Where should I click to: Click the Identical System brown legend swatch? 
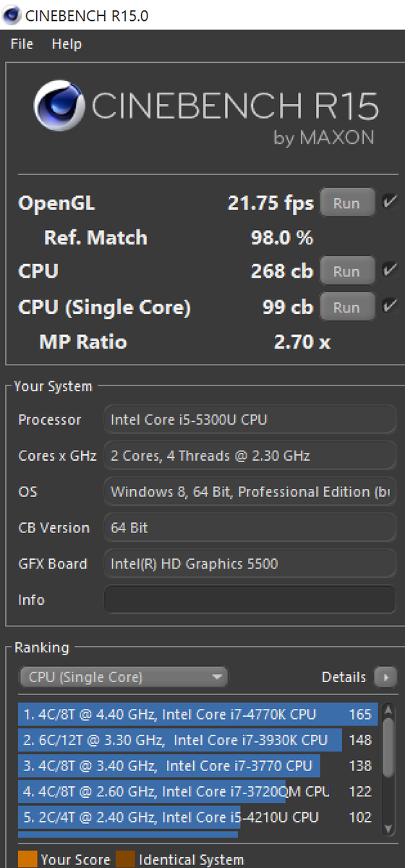125,859
